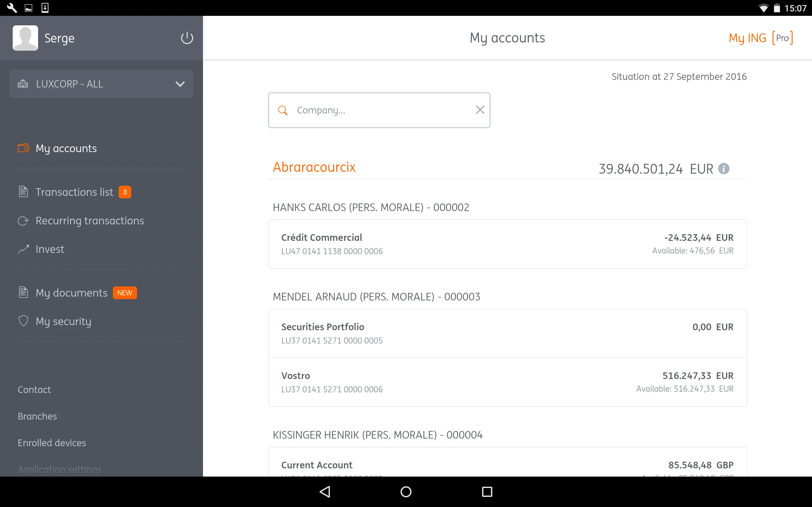Open Contact information page
Screen dimensions: 812x507
(x=34, y=389)
